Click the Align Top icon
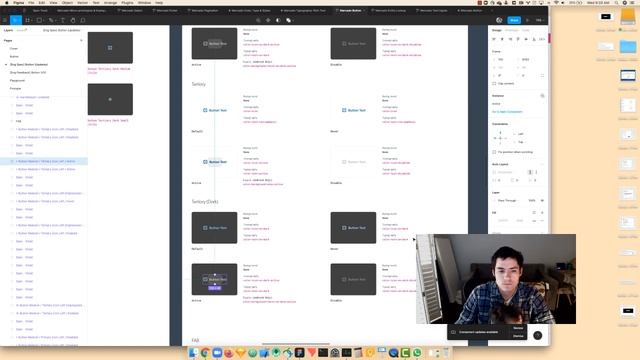This screenshot has height=360, width=640. (x=518, y=39)
